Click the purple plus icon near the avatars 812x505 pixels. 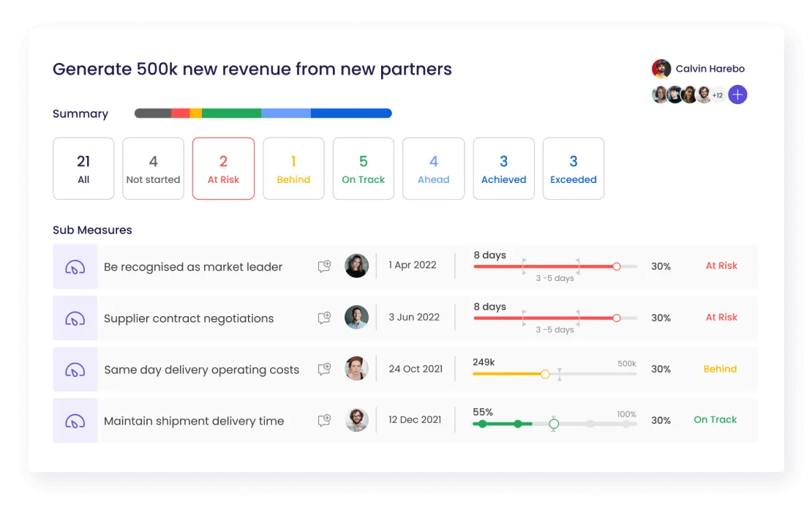(737, 94)
